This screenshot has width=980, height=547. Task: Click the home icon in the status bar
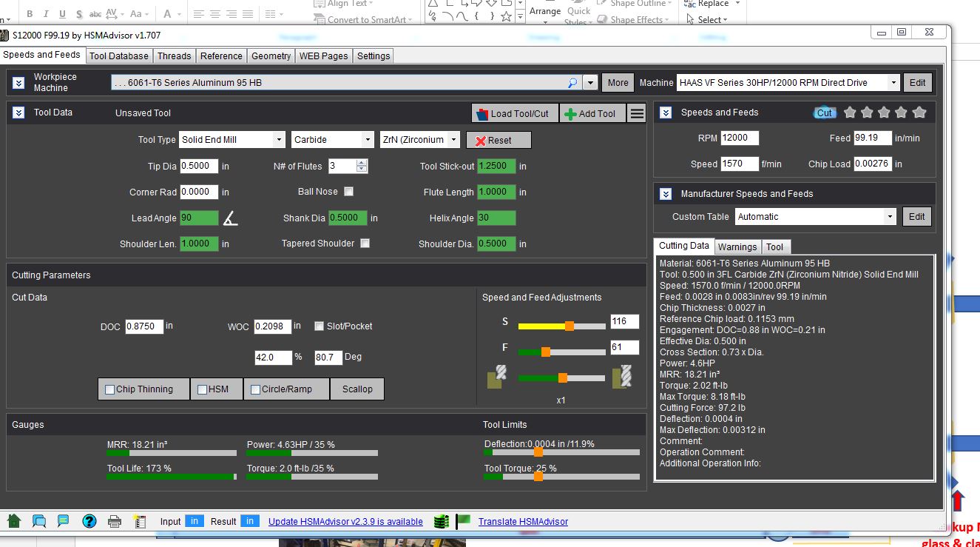coord(14,521)
